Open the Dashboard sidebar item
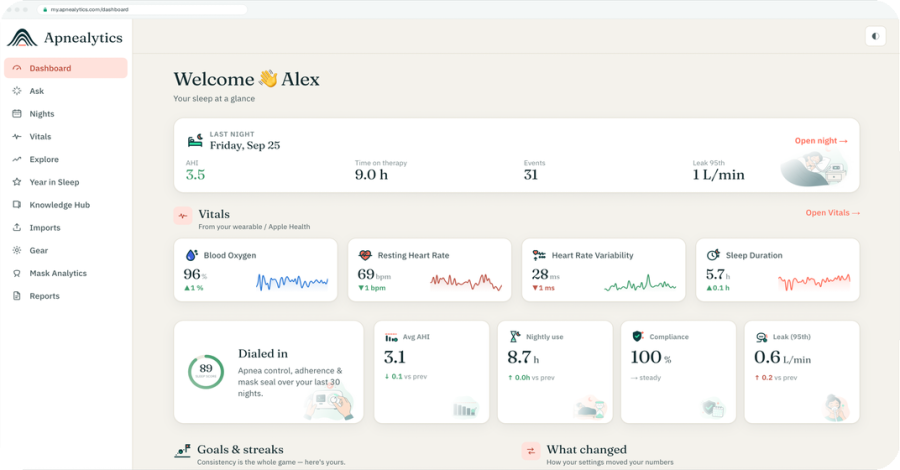 tap(65, 68)
